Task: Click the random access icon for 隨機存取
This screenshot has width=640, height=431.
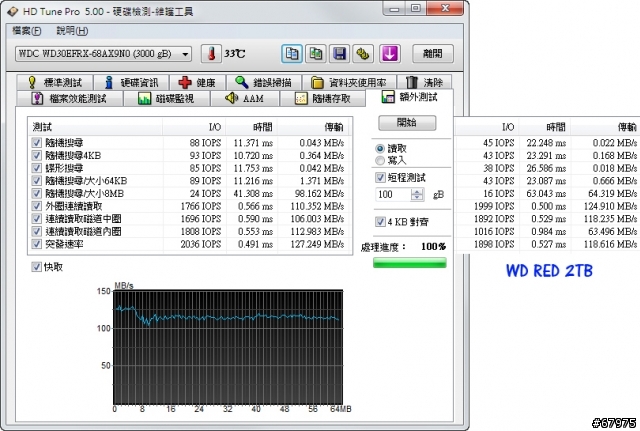Action: [301, 98]
